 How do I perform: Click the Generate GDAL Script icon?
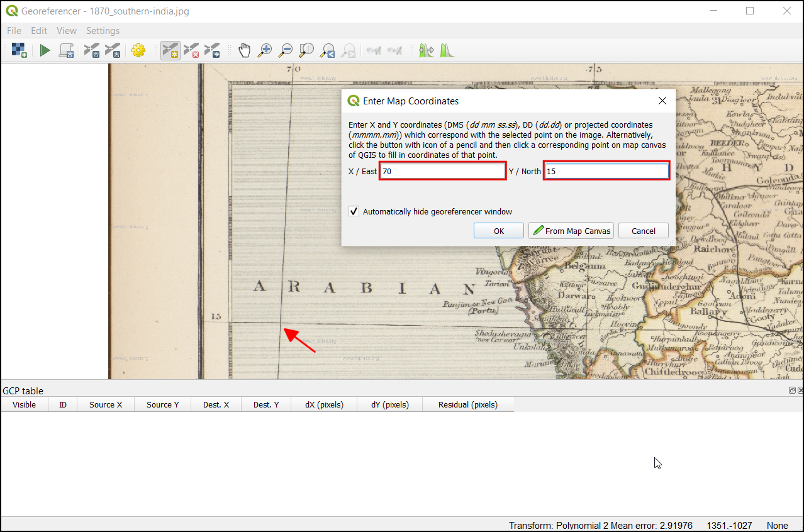[67, 50]
